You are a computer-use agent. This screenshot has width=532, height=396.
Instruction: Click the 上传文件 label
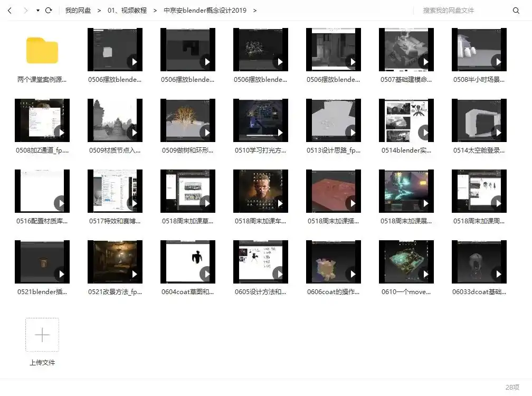[42, 363]
